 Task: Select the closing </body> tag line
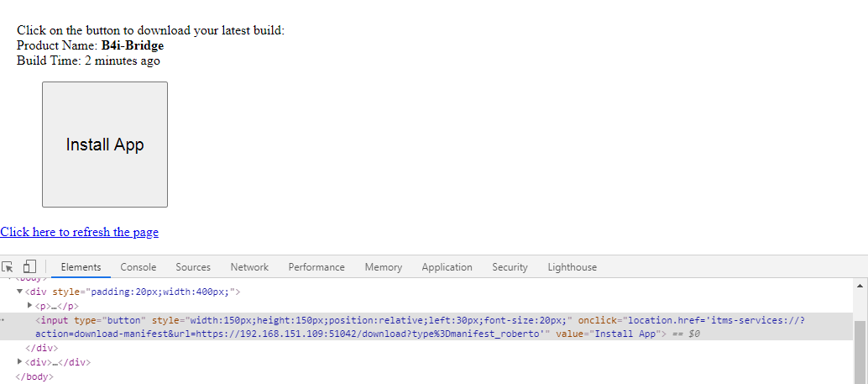[34, 376]
